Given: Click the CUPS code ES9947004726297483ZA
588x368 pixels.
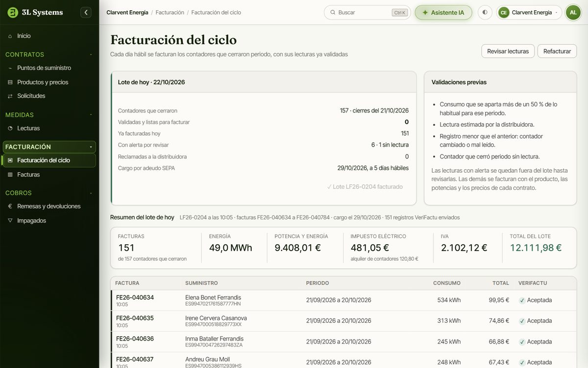Looking at the screenshot, I should [214, 345].
